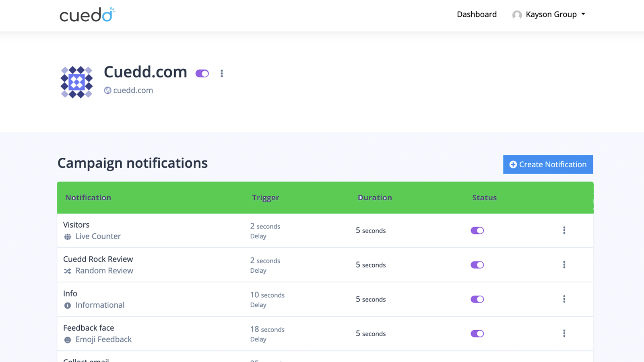Open the Info row options menu
This screenshot has height=362, width=644.
pyautogui.click(x=564, y=299)
